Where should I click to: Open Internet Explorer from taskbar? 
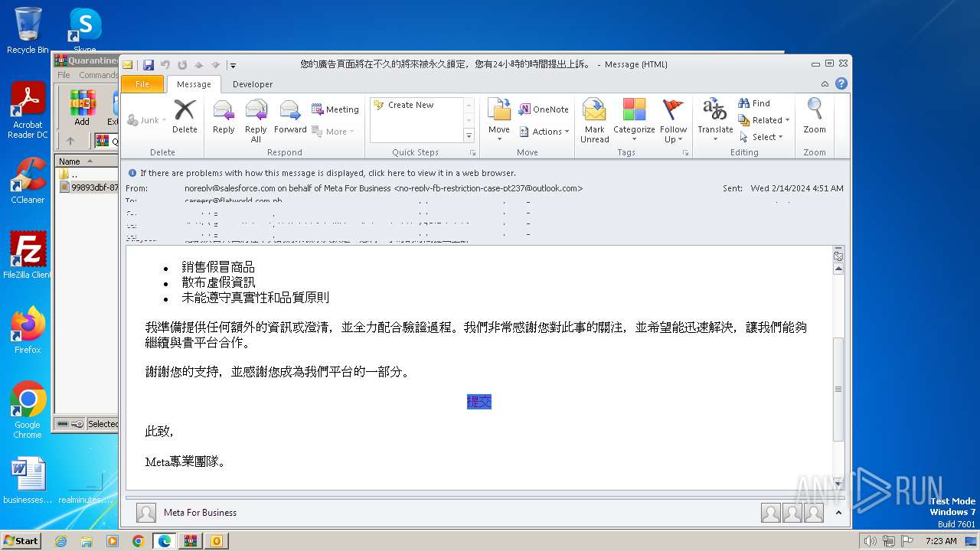(60, 541)
